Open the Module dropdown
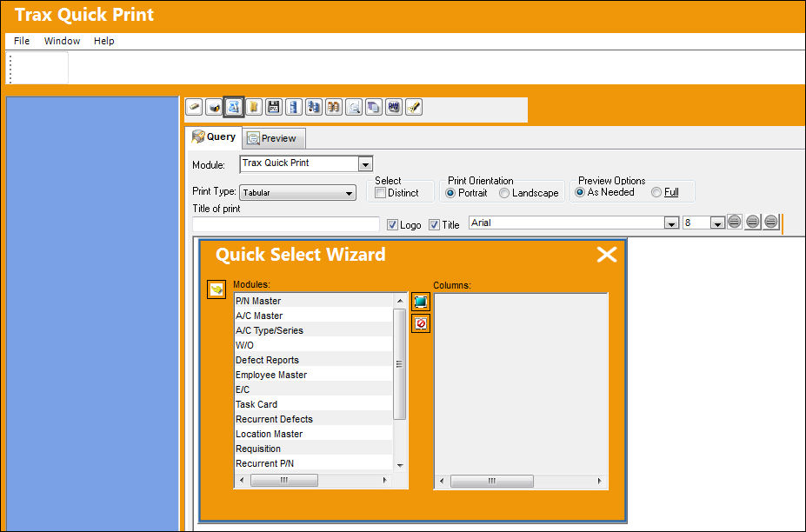806x532 pixels. 365,164
